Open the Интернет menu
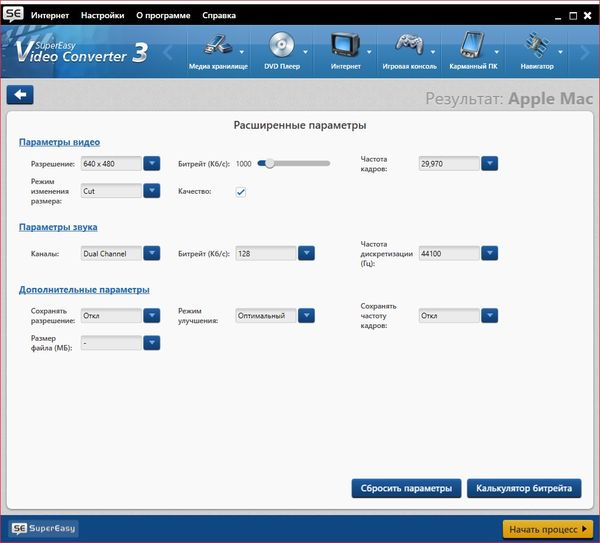 (x=50, y=15)
